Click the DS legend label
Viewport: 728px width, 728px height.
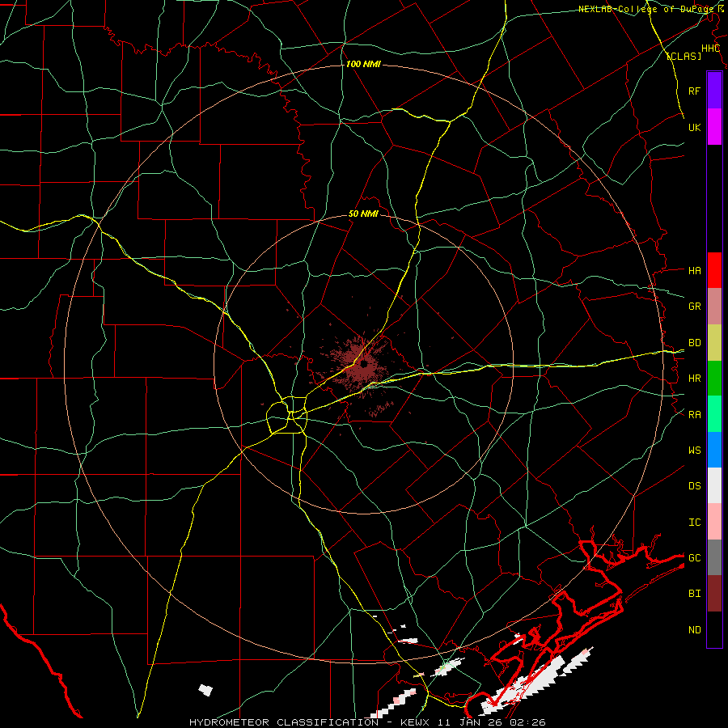click(x=694, y=486)
